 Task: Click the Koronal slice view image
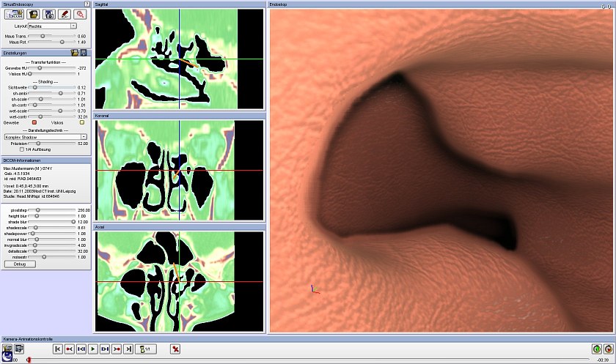180,171
